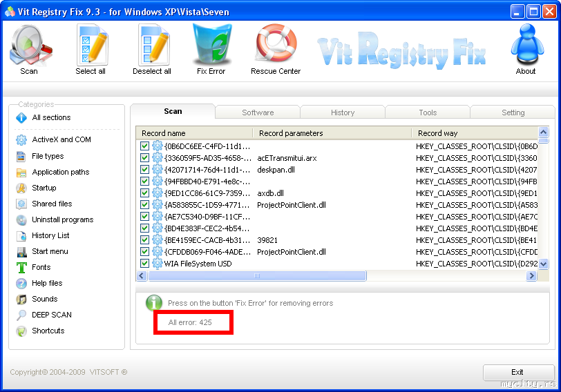
Task: Click the horizontal scrollbar thumb
Action: coord(257,275)
